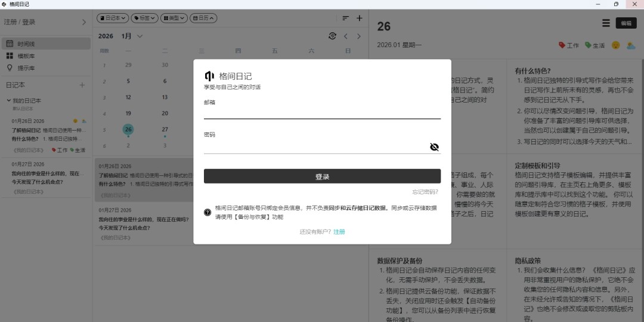The height and width of the screenshot is (322, 644).
Task: Select 时间线 timeline in sidebar
Action: click(46, 44)
